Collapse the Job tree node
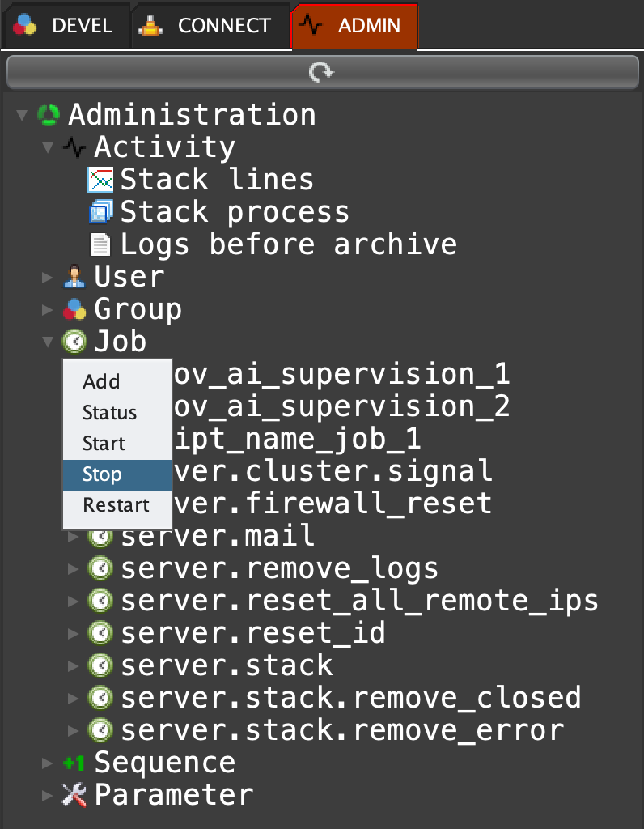Viewport: 644px width, 829px height. point(49,342)
